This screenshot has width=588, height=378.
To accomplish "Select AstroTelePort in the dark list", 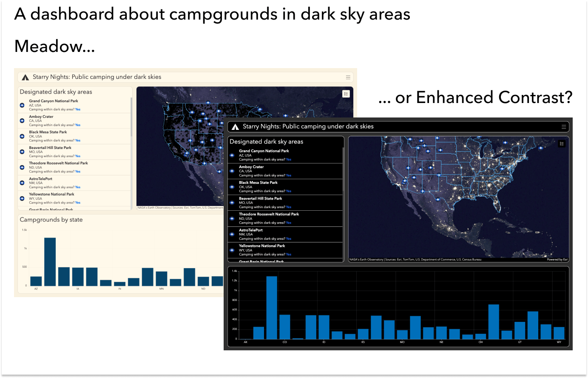I will (x=285, y=235).
